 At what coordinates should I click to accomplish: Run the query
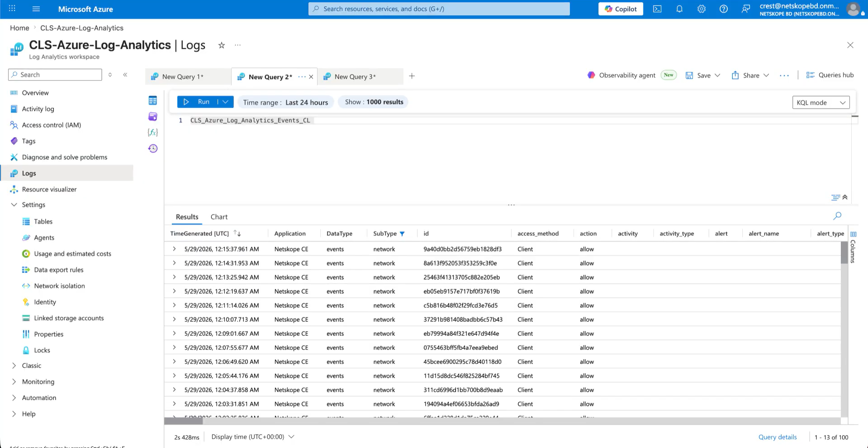coord(198,102)
